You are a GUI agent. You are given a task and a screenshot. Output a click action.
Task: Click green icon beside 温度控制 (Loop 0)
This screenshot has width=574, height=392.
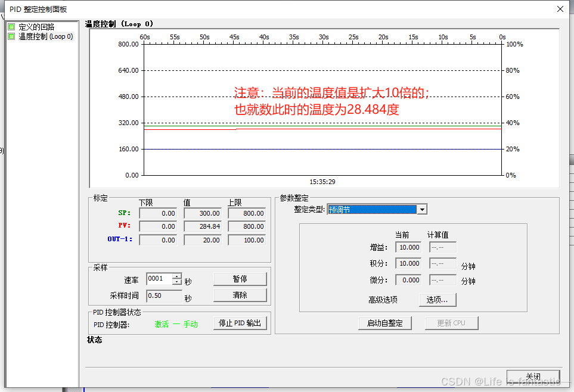point(11,36)
